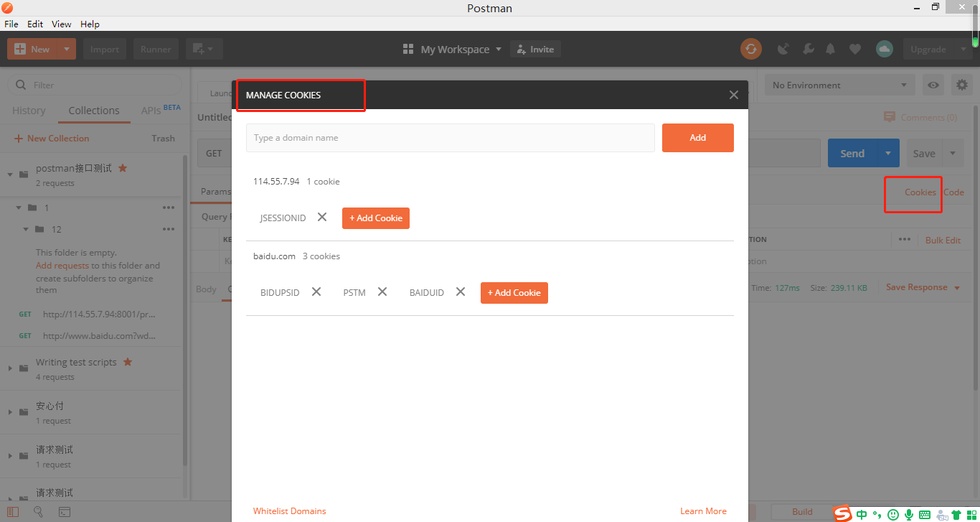Open the Learn More link
Viewport: 980px width, 522px height.
click(x=703, y=511)
